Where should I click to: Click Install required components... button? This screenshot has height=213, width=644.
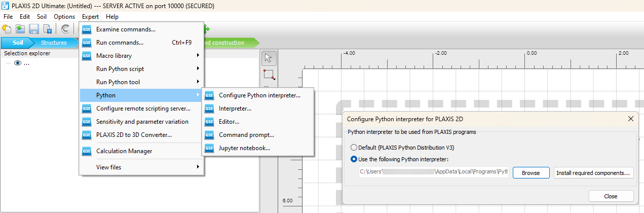594,173
